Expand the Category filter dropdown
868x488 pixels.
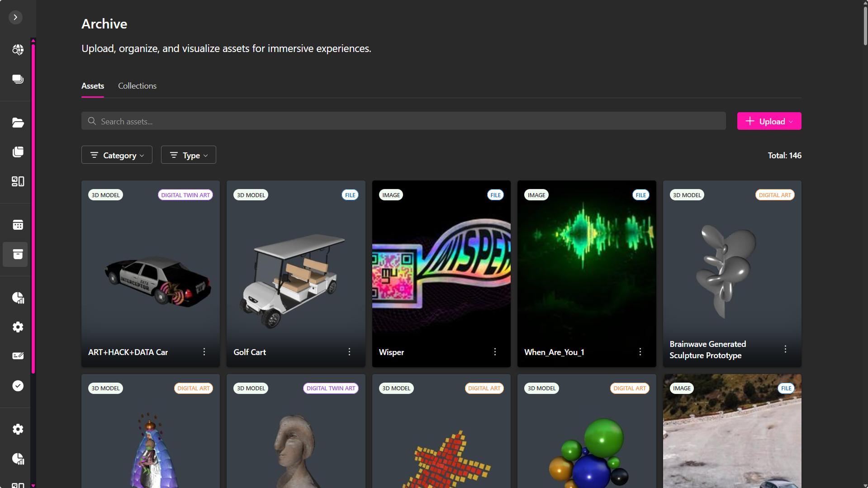[x=117, y=155]
